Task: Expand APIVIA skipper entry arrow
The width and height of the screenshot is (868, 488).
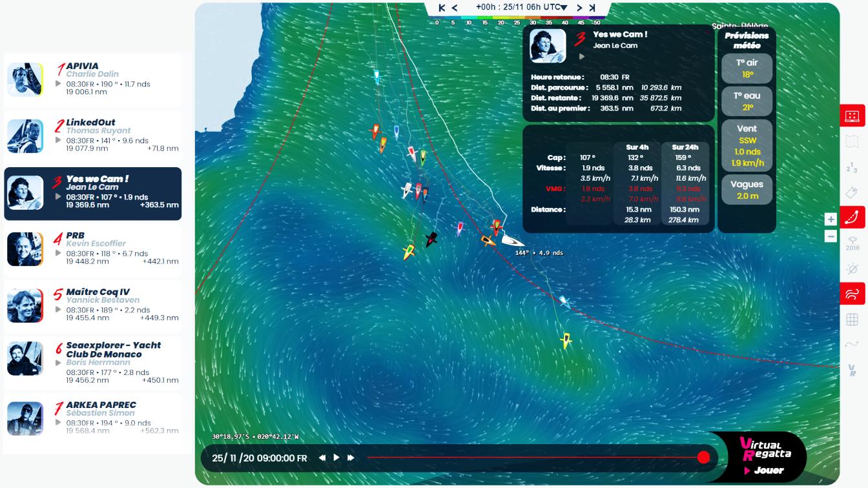Action: [x=59, y=84]
